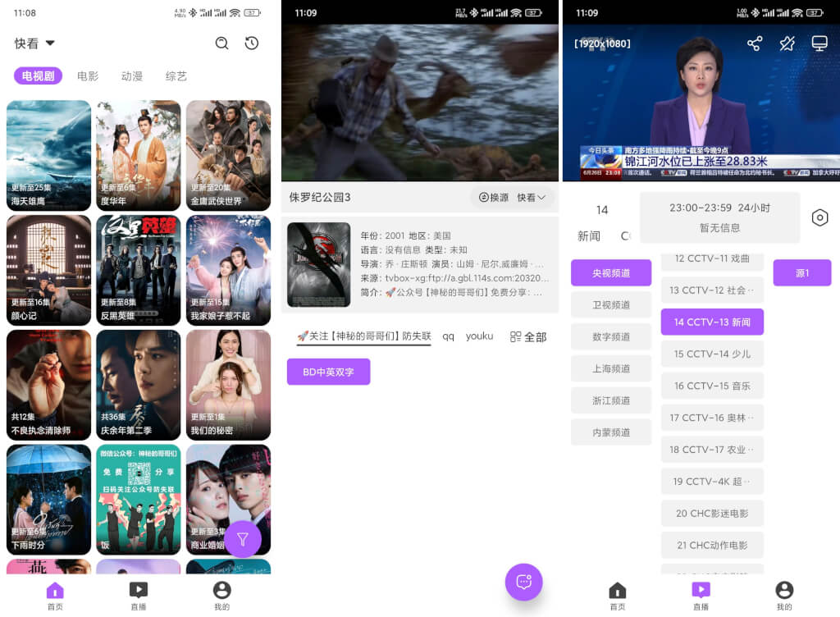
Task: Tap the 换源 switch source button
Action: pos(493,198)
